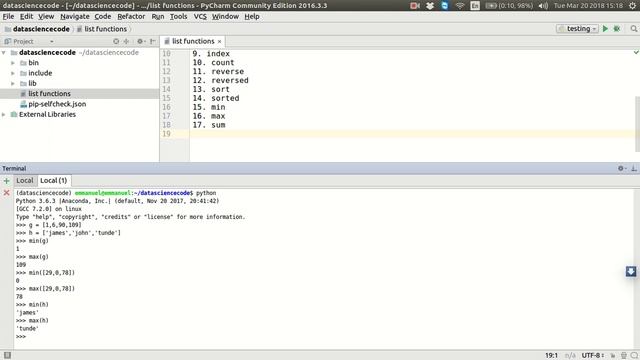Run the testing configuration
640x360 pixels.
click(605, 29)
